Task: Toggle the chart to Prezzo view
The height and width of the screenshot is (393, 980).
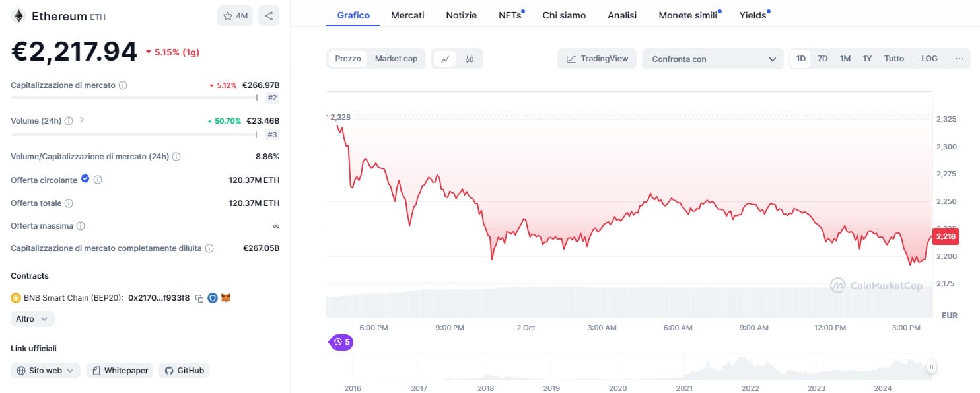Action: click(348, 59)
